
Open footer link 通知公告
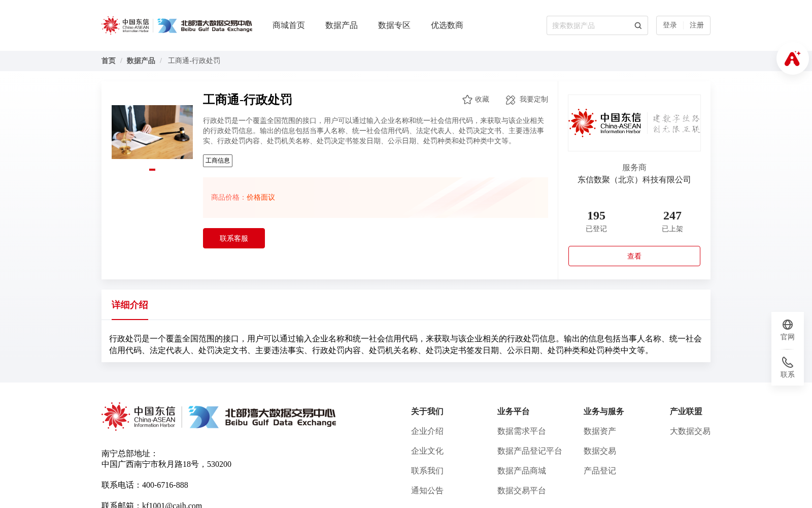427,491
